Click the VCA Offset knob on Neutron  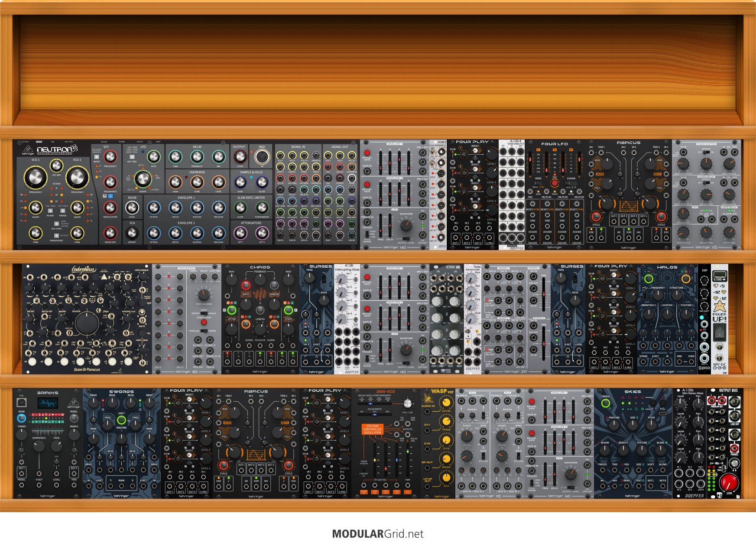click(x=132, y=233)
